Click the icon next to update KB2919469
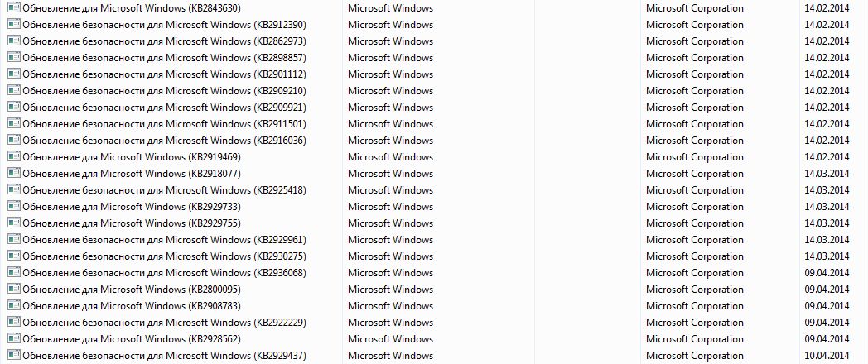 click(x=13, y=157)
